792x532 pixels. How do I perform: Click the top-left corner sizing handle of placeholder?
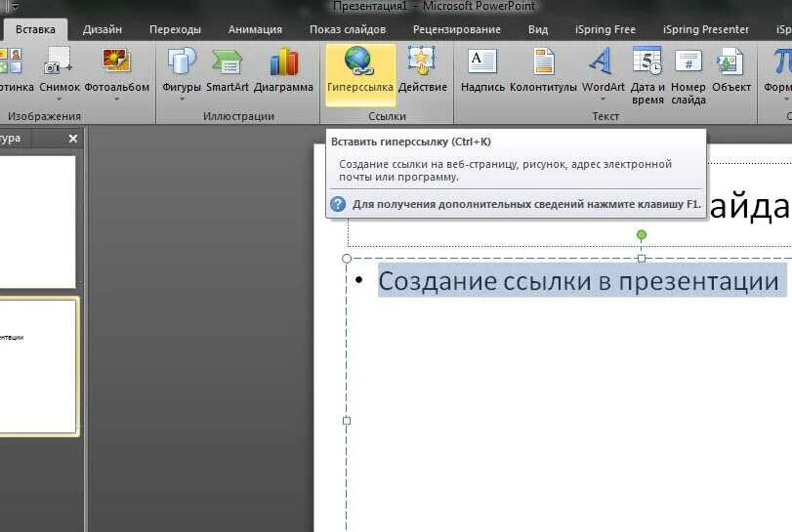pyautogui.click(x=347, y=259)
